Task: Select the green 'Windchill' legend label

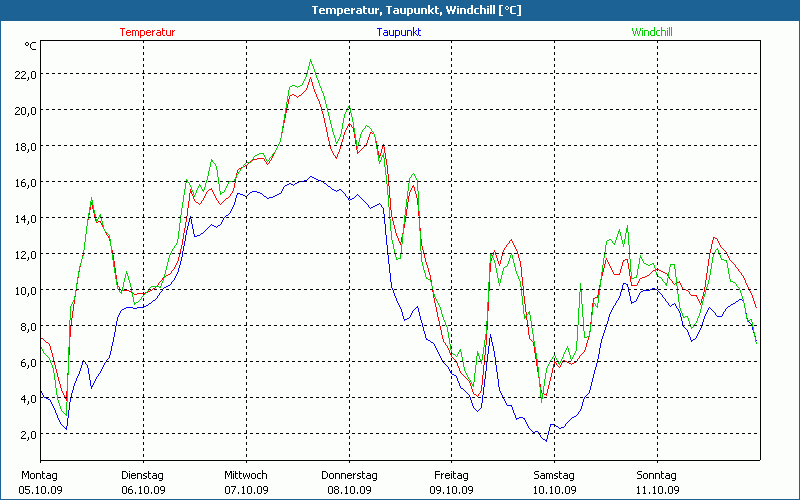Action: click(652, 32)
